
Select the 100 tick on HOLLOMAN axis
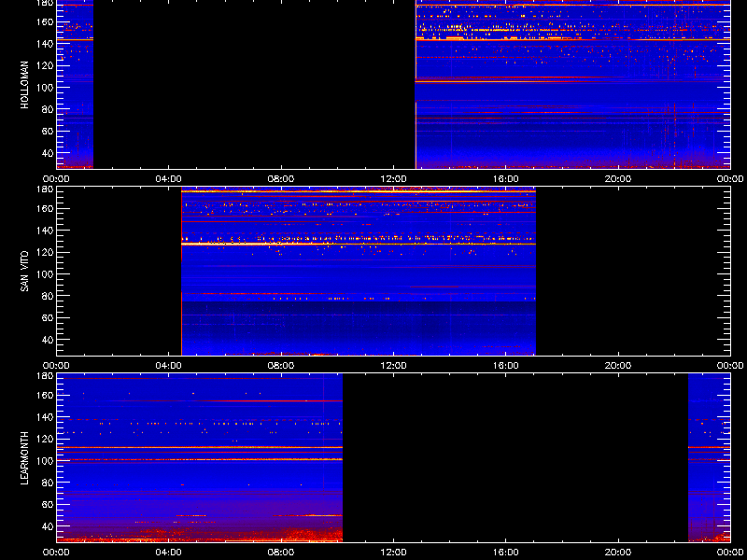pyautogui.click(x=45, y=87)
